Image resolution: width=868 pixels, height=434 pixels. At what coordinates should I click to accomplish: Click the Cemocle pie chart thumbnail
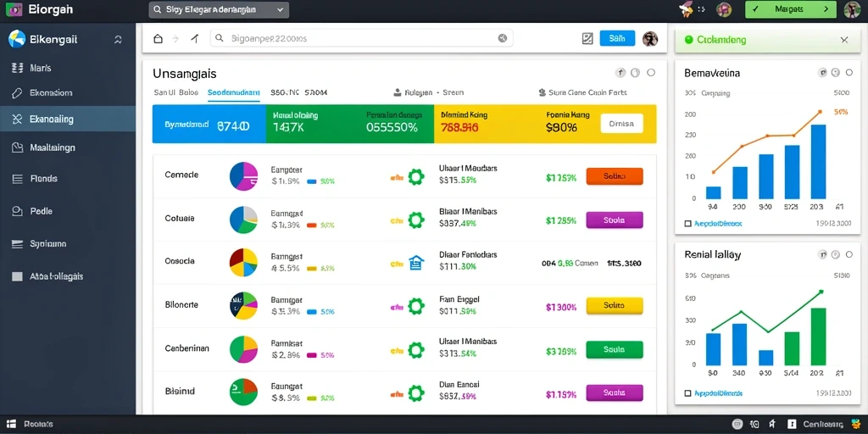tap(243, 176)
